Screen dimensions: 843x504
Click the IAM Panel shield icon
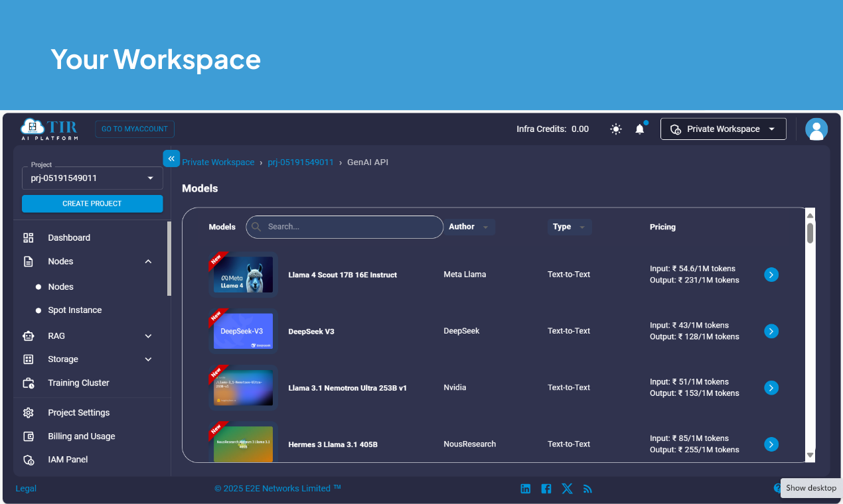[29, 460]
